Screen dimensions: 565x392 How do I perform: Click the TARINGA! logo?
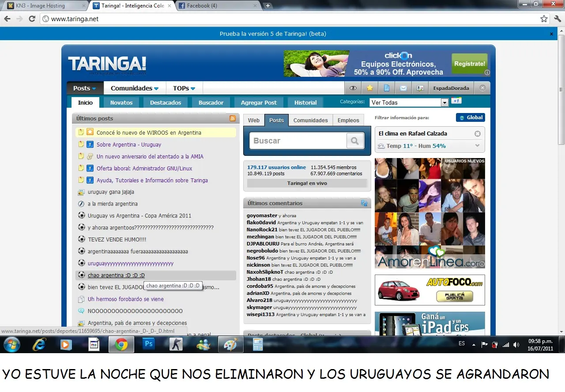click(x=107, y=64)
